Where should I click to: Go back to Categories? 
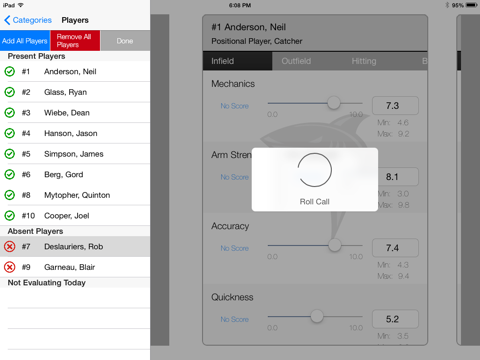28,20
